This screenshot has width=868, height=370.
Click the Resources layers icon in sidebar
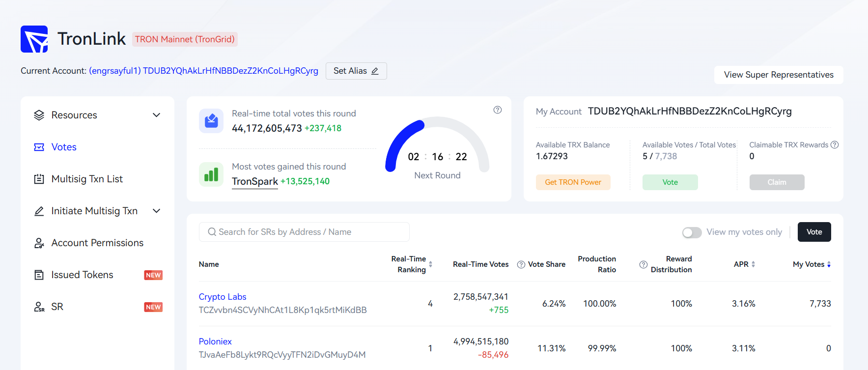click(x=39, y=115)
